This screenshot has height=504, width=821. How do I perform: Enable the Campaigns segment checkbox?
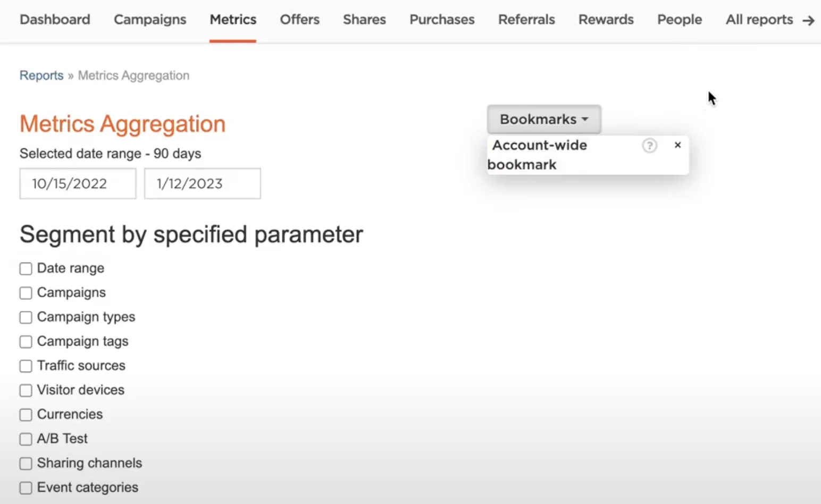(x=26, y=293)
